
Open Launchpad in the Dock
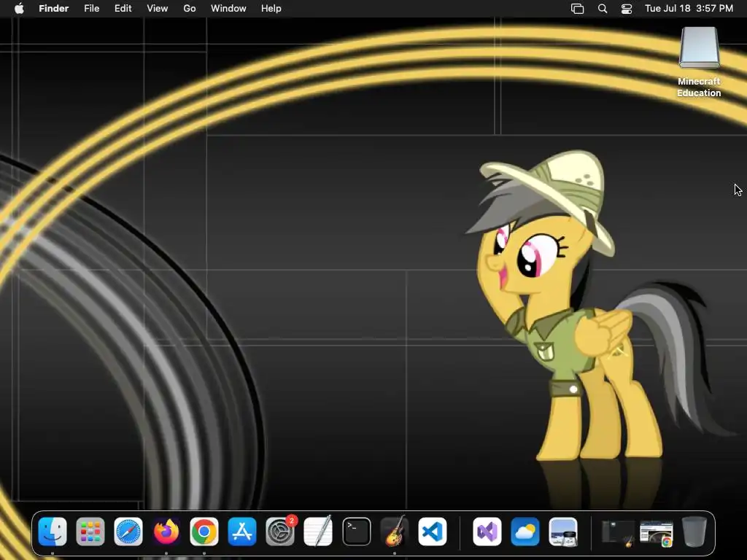pyautogui.click(x=90, y=532)
